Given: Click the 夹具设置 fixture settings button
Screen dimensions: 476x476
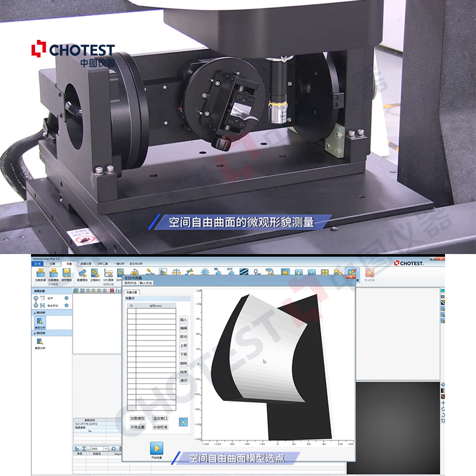Looking at the screenshot, I should [137, 427].
